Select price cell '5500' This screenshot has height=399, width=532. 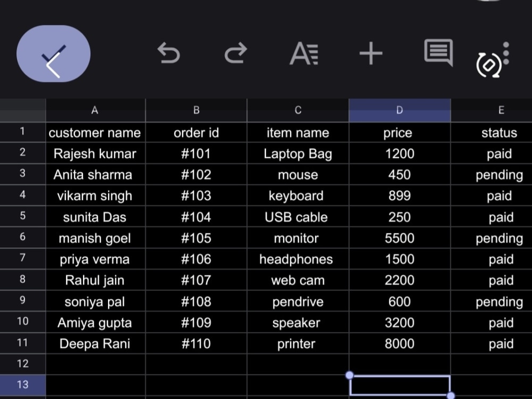[400, 238]
